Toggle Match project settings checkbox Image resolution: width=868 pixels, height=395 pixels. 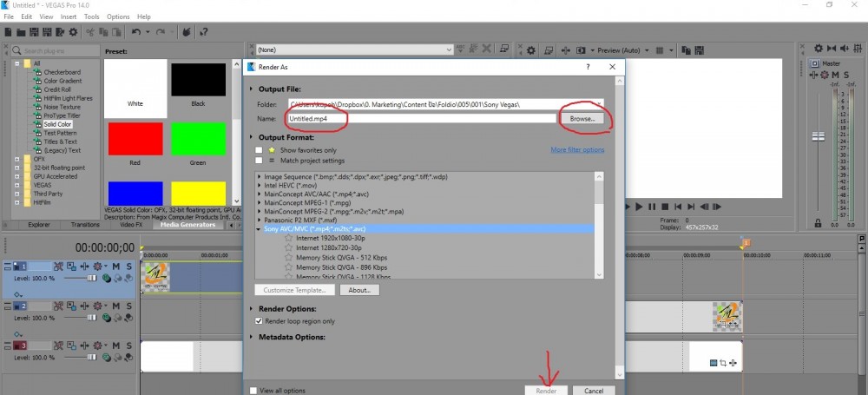pyautogui.click(x=259, y=161)
